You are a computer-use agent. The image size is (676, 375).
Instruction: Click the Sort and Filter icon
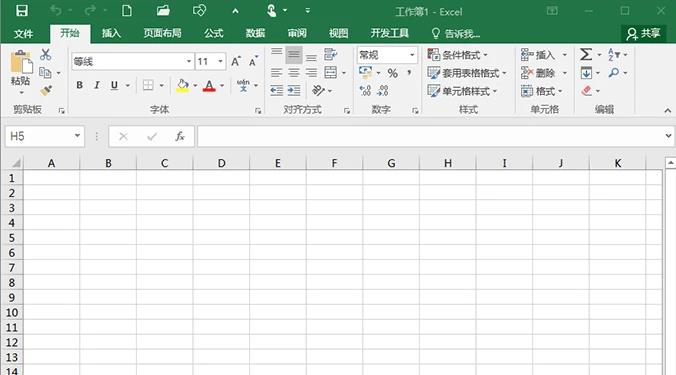click(613, 54)
